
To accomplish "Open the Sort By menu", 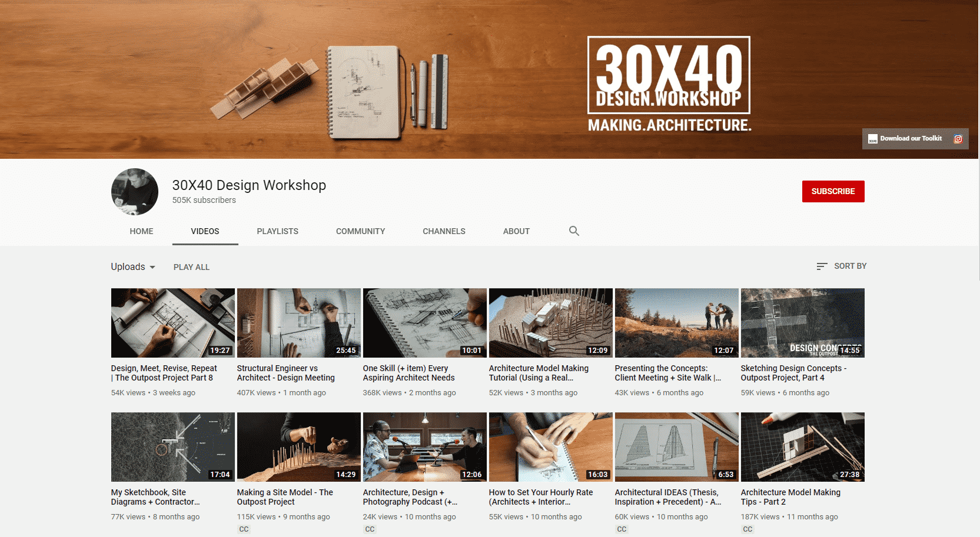I will (x=842, y=266).
